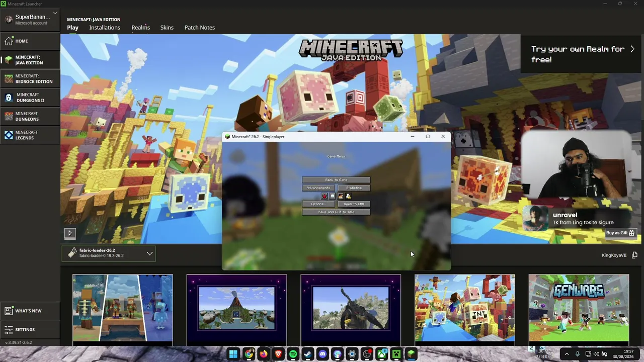Screen dimensions: 644x362
Task: Click Save and Quit to Title
Action: pos(336,212)
